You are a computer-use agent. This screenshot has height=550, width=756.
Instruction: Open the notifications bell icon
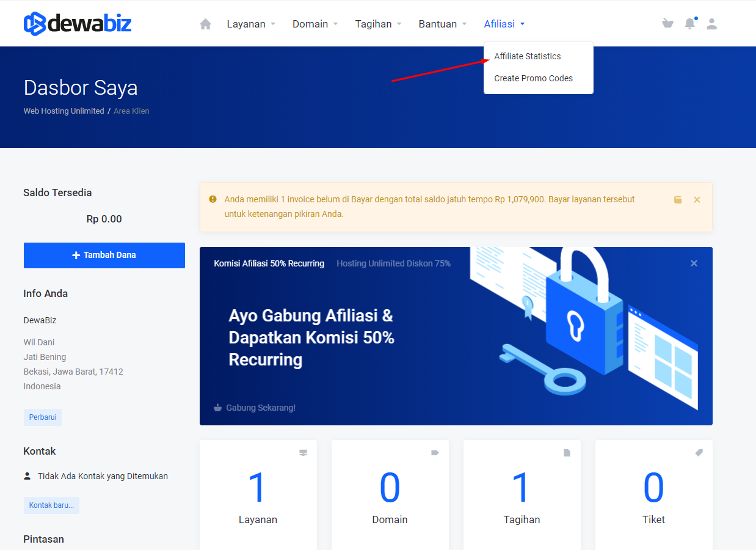coord(689,24)
